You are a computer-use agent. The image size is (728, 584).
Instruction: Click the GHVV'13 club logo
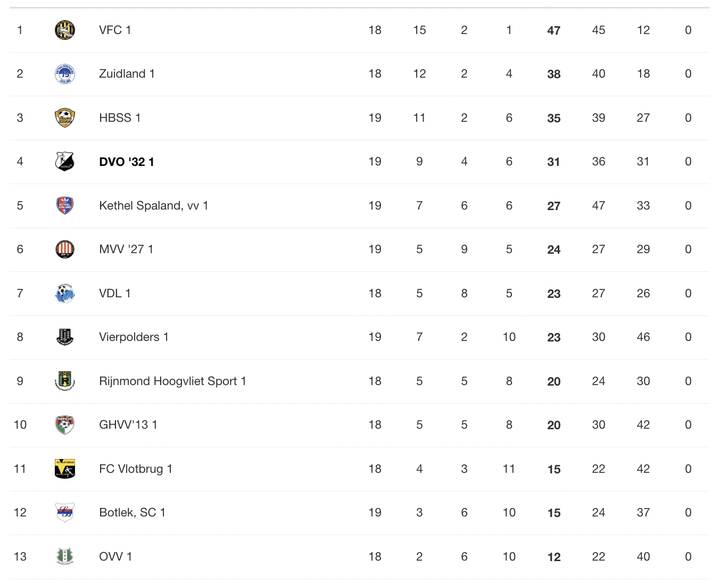(65, 425)
